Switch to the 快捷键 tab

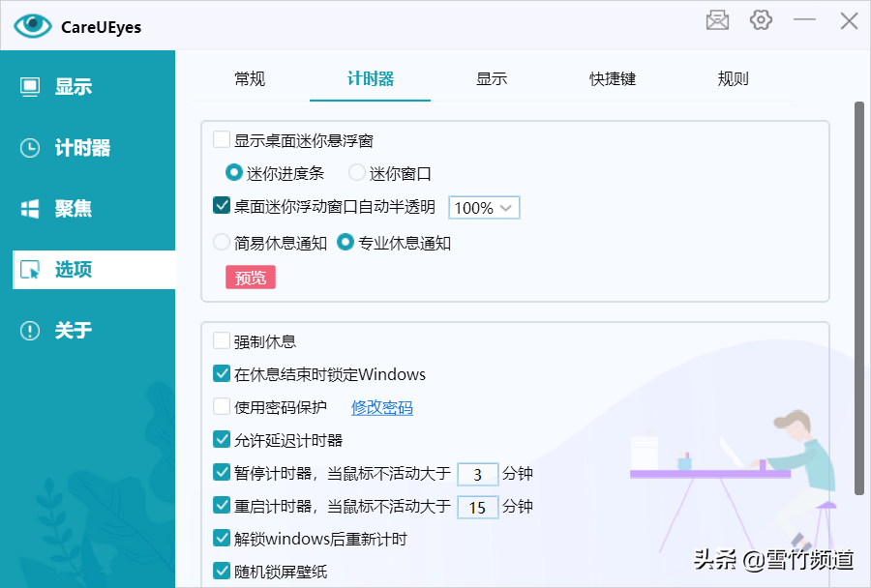613,79
